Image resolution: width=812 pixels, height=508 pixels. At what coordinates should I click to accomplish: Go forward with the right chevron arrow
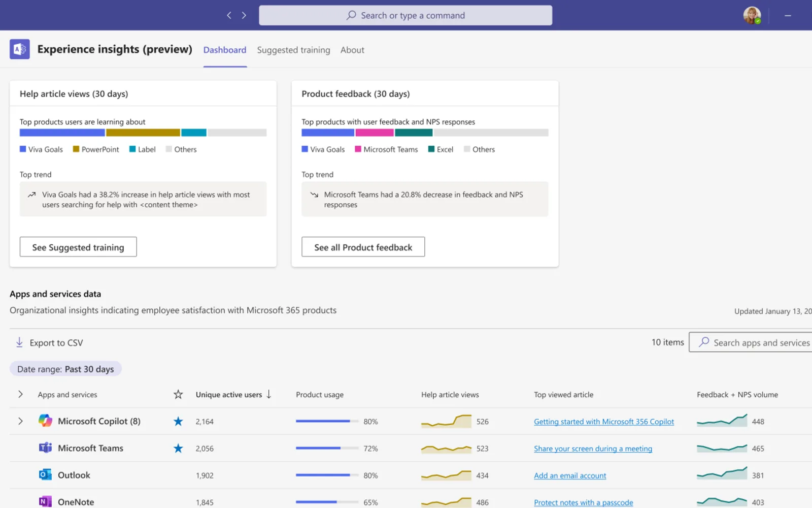coord(244,15)
